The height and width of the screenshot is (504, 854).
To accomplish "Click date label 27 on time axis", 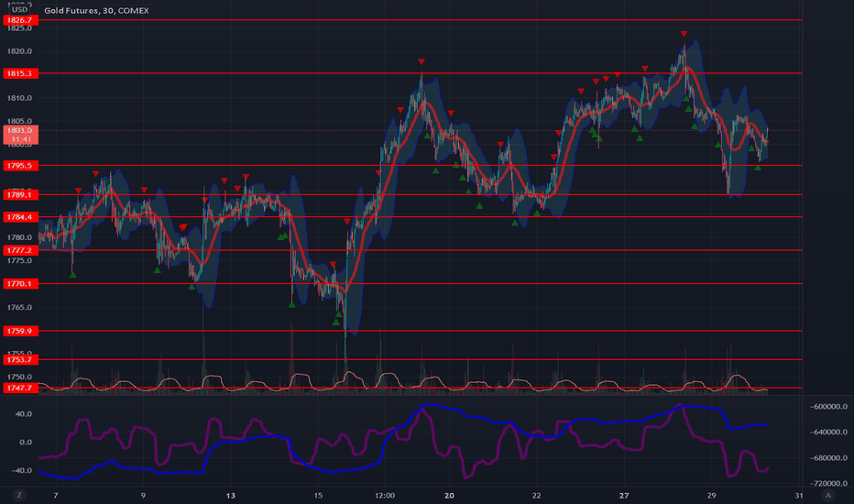I will pyautogui.click(x=624, y=495).
